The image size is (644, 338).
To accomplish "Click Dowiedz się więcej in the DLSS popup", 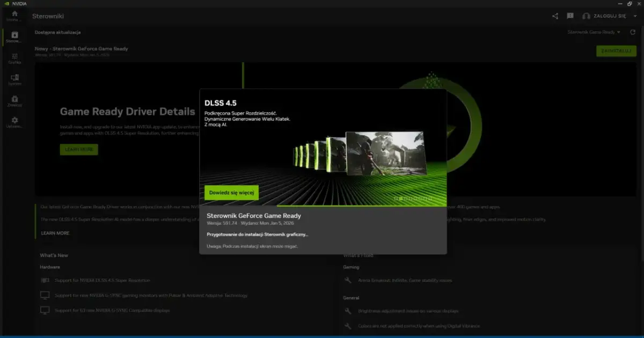I will 231,192.
